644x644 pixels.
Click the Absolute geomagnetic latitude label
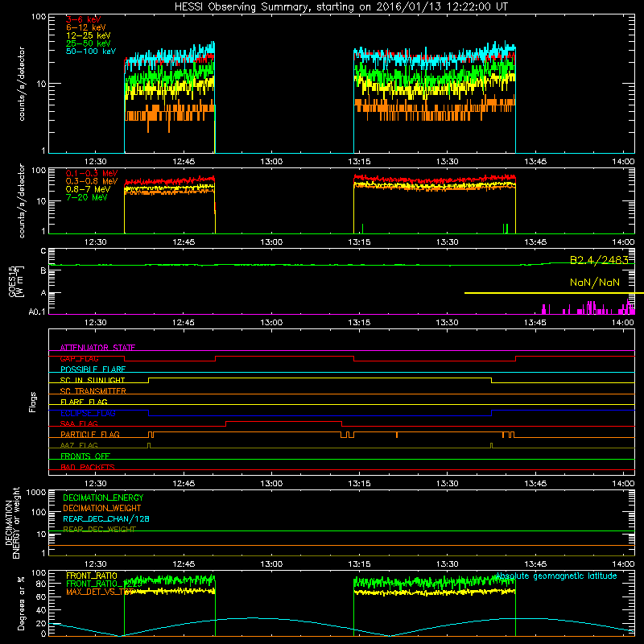pyautogui.click(x=556, y=576)
